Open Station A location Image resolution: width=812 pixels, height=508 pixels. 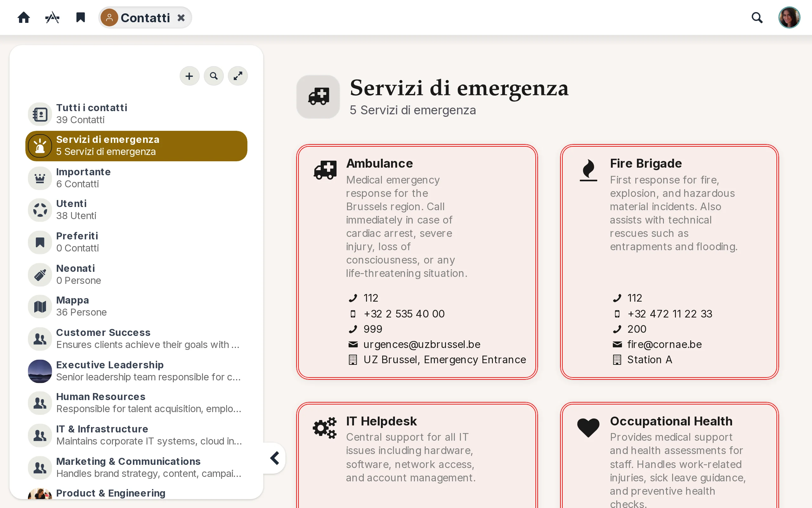(x=650, y=359)
